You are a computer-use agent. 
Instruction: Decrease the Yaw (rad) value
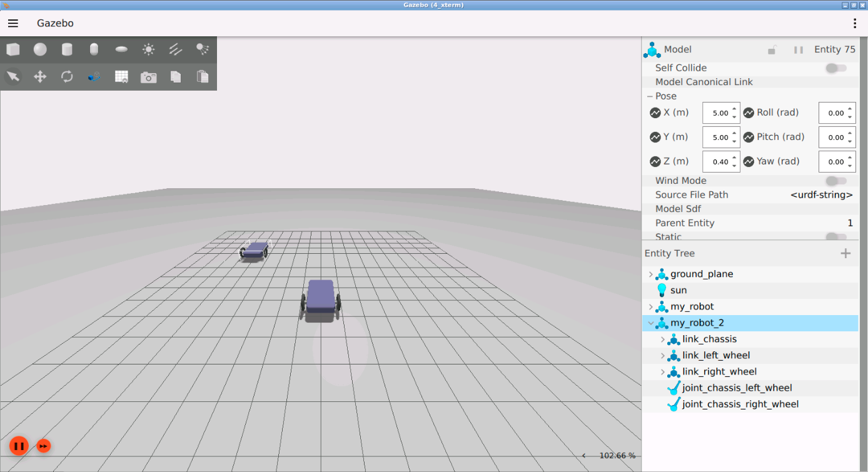point(850,166)
